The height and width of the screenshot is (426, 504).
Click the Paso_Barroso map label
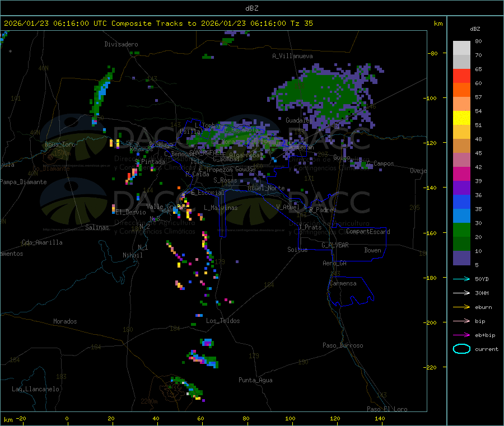(x=343, y=345)
